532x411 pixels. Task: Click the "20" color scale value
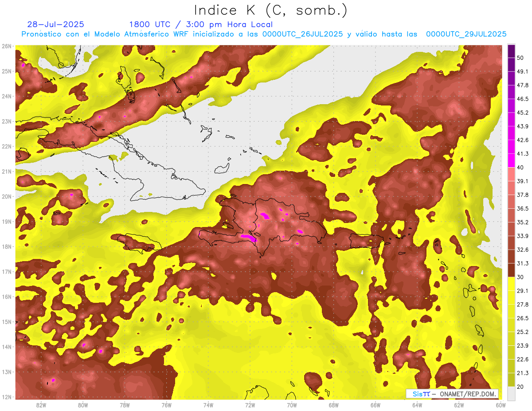coord(520,387)
